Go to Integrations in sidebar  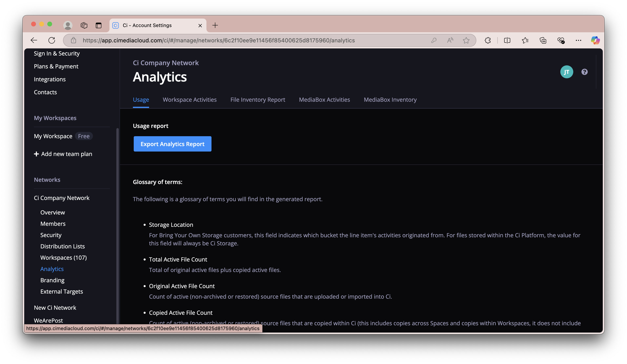click(x=50, y=79)
